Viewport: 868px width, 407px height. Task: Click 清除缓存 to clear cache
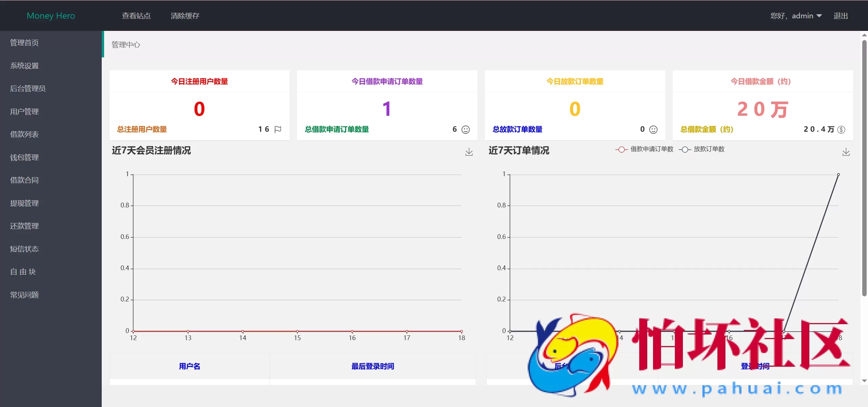coord(185,16)
